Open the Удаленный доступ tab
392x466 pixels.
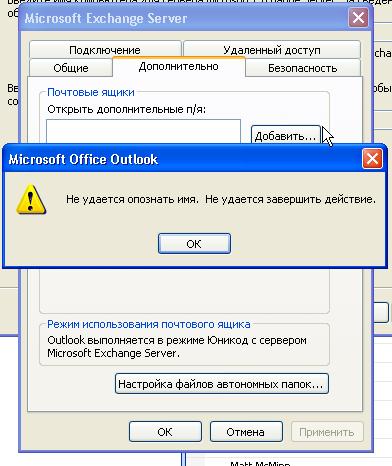click(272, 49)
